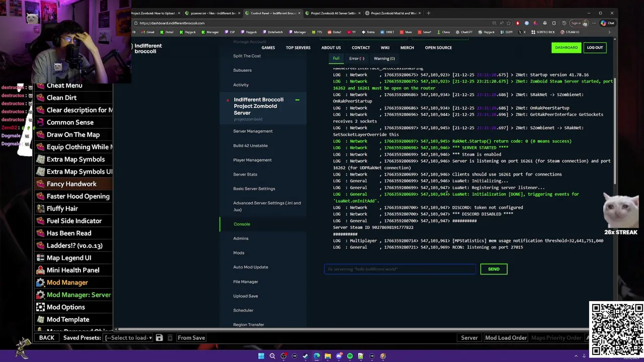Open Advanced Server Settings (.ini and .lua)
Viewport: 644px width, 362px height.
click(267, 206)
